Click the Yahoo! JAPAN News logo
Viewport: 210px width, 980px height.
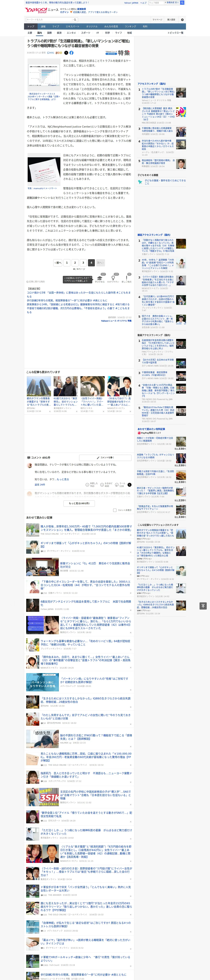(42, 10)
